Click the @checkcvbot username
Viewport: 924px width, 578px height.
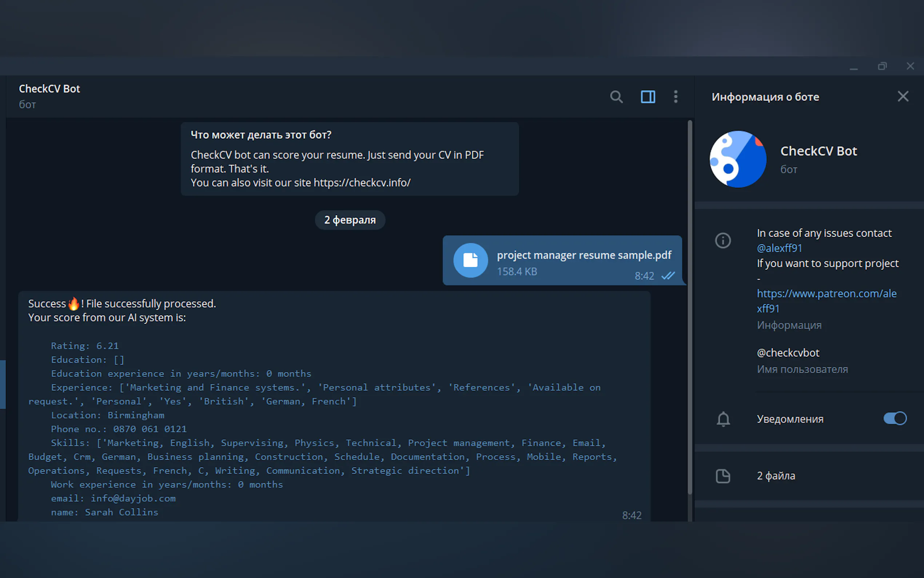(788, 352)
